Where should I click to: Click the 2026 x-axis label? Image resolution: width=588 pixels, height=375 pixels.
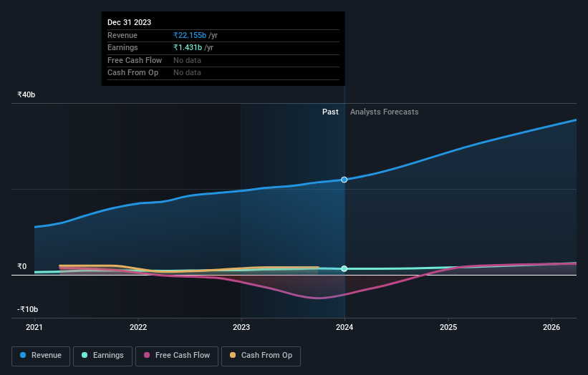coord(551,327)
